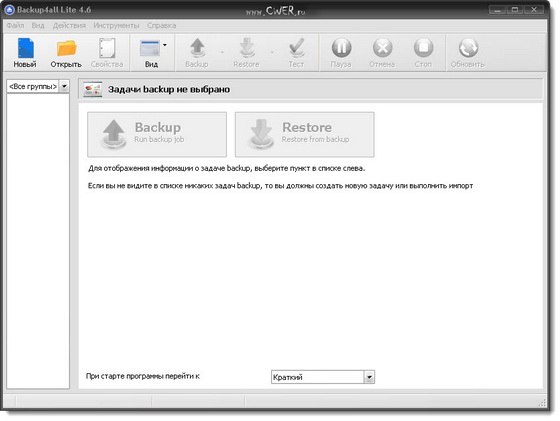Click the Restore toolbar icon
Screen dimensions: 560x421
[x=247, y=48]
